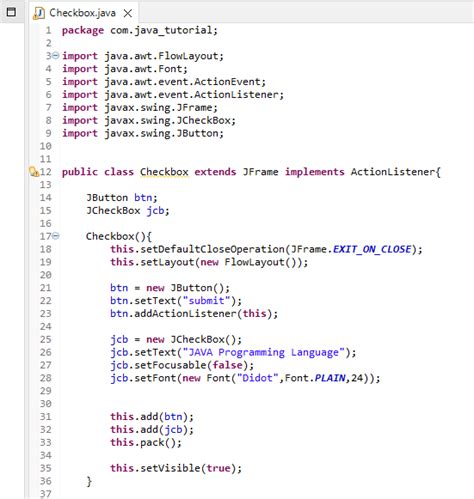The image size is (474, 499).
Task: Click 'this.setVisible(true);' on line 35
Action: (x=176, y=468)
